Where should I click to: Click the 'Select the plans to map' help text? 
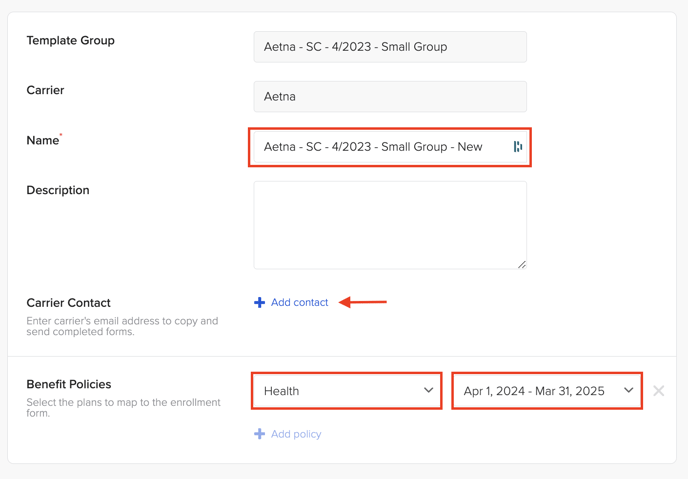point(123,408)
